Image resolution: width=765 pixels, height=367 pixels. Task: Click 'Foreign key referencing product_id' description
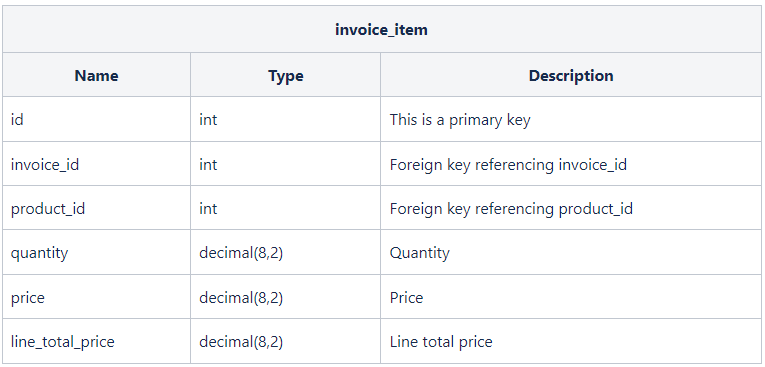(x=511, y=209)
